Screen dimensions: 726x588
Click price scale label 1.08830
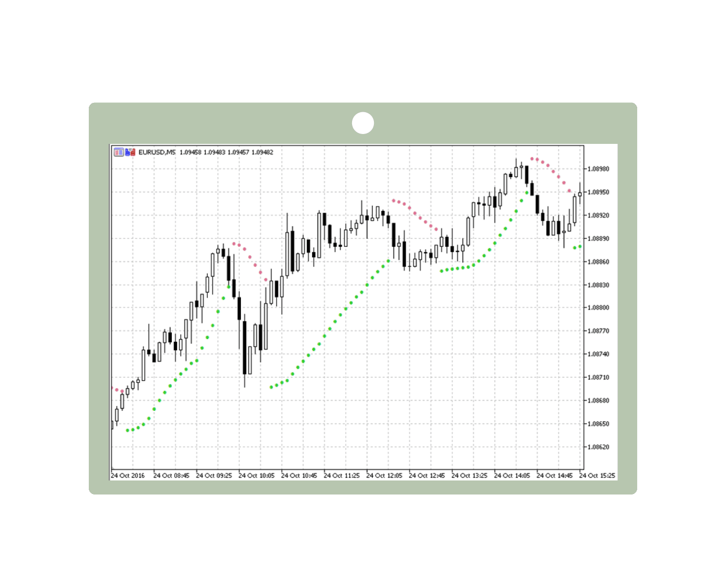598,285
